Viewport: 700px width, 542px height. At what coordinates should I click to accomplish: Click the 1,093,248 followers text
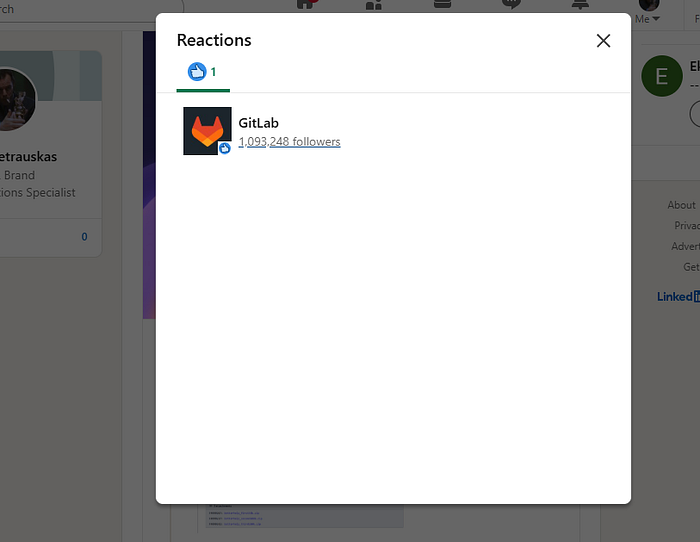click(x=289, y=142)
